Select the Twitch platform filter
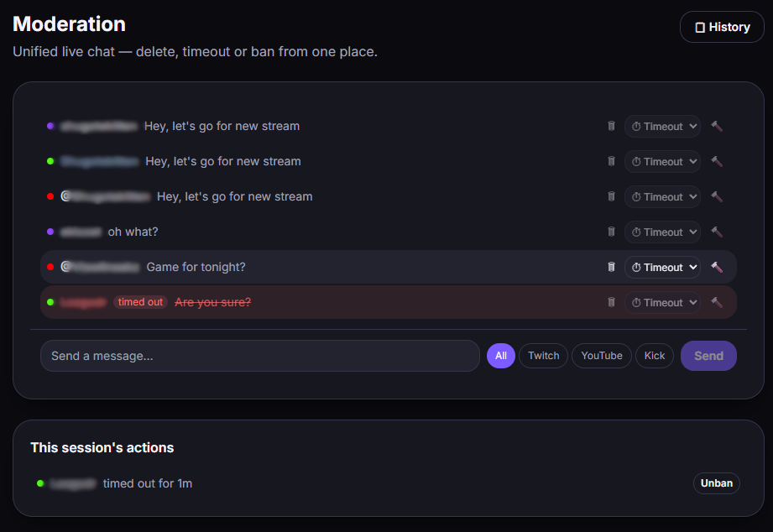Image resolution: width=773 pixels, height=532 pixels. tap(543, 356)
